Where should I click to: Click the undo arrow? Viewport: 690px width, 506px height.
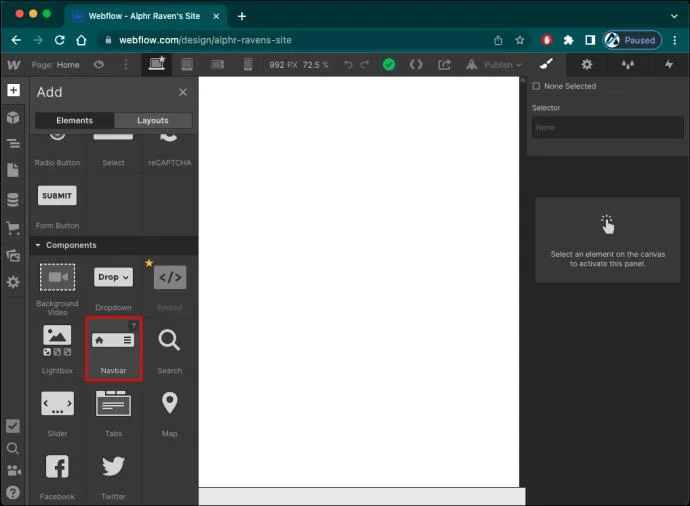pos(348,65)
